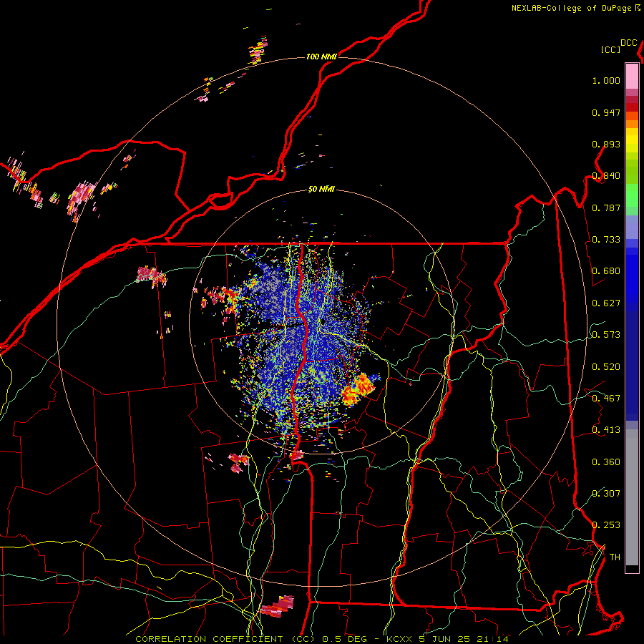
Task: Click the "DCC" label above the color scale
Action: pyautogui.click(x=628, y=43)
